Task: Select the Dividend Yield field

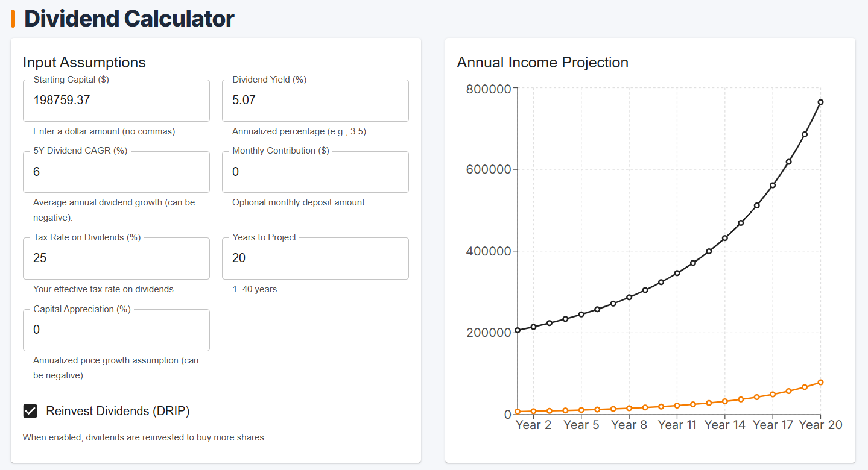Action: point(315,100)
